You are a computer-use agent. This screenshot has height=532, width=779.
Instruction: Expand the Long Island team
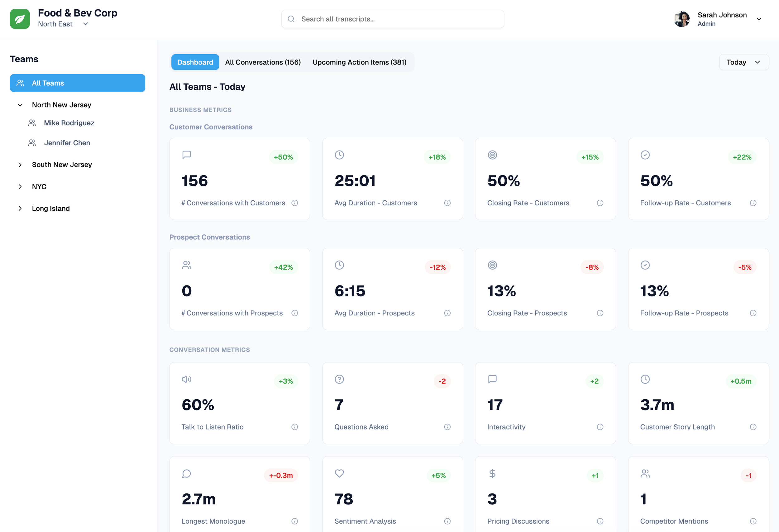point(20,208)
